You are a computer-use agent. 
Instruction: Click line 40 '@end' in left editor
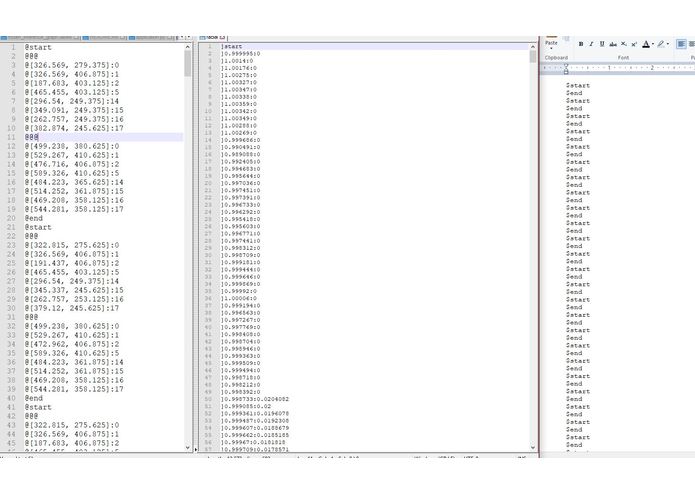34,398
